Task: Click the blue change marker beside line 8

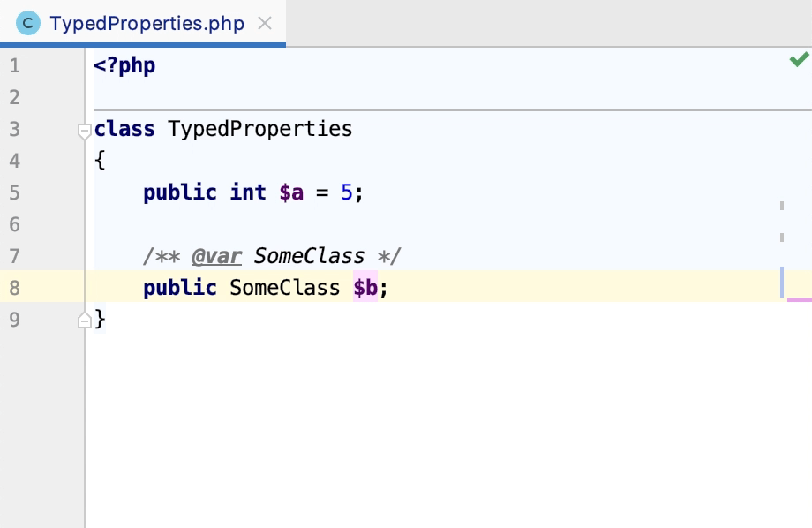Action: point(782,283)
